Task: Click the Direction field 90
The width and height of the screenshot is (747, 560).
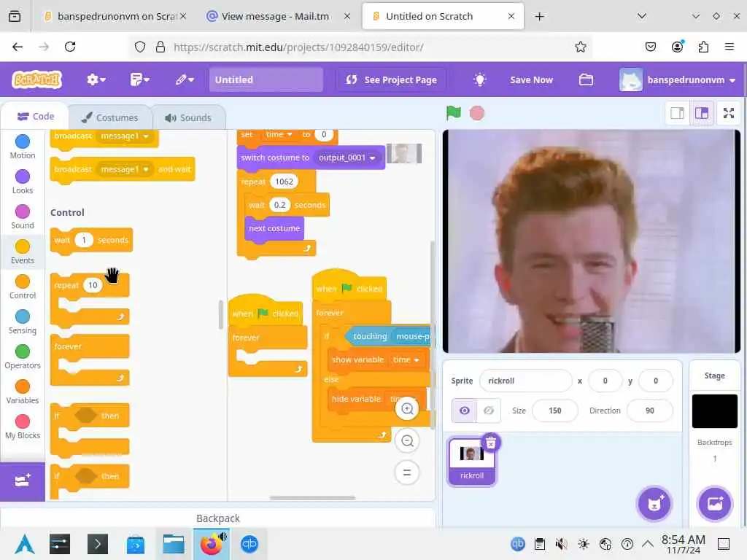Action: click(650, 411)
